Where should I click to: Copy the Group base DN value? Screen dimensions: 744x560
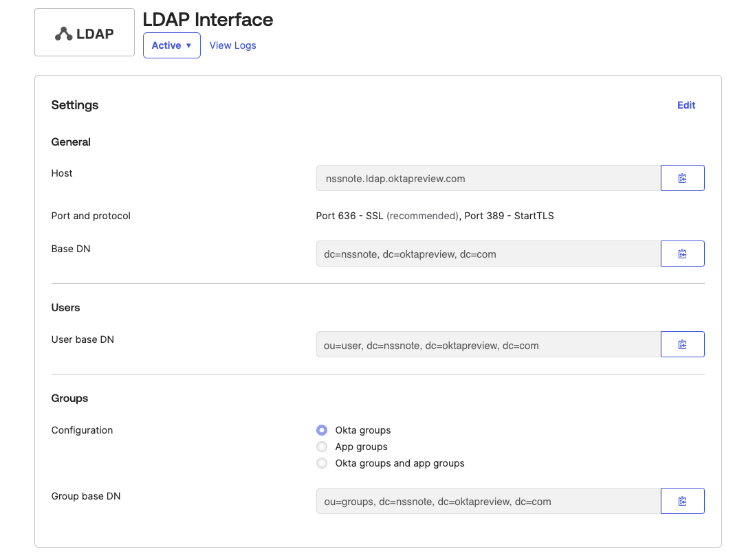coord(682,500)
